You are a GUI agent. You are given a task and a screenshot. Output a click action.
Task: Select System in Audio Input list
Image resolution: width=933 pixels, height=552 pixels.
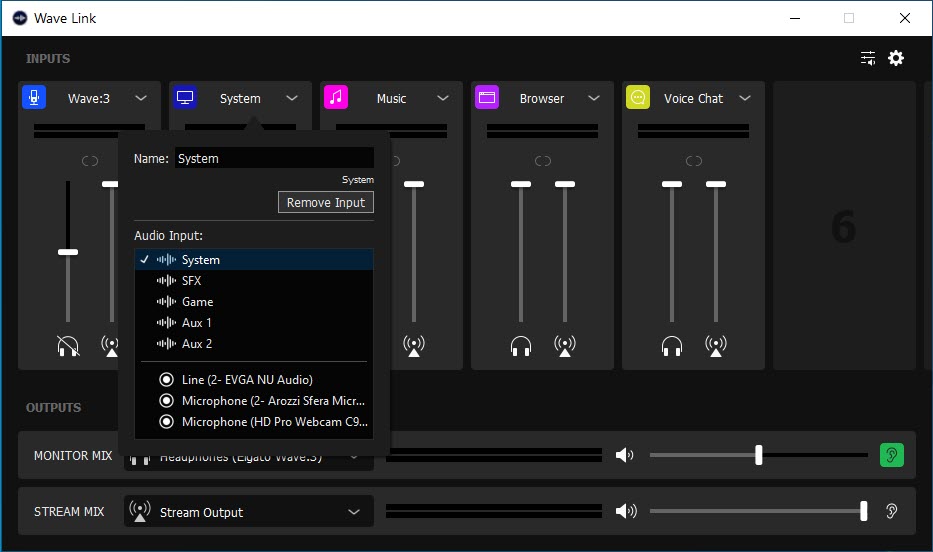pyautogui.click(x=254, y=259)
